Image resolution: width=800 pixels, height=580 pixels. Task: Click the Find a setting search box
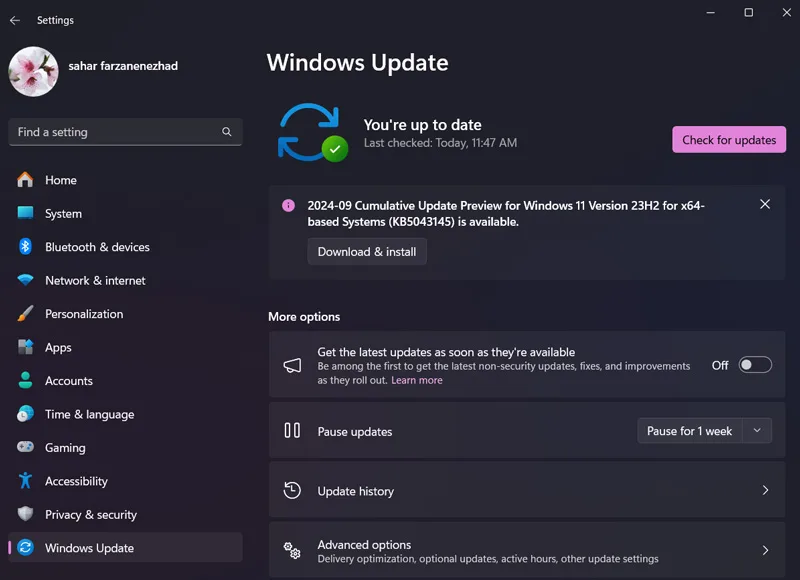coord(126,132)
